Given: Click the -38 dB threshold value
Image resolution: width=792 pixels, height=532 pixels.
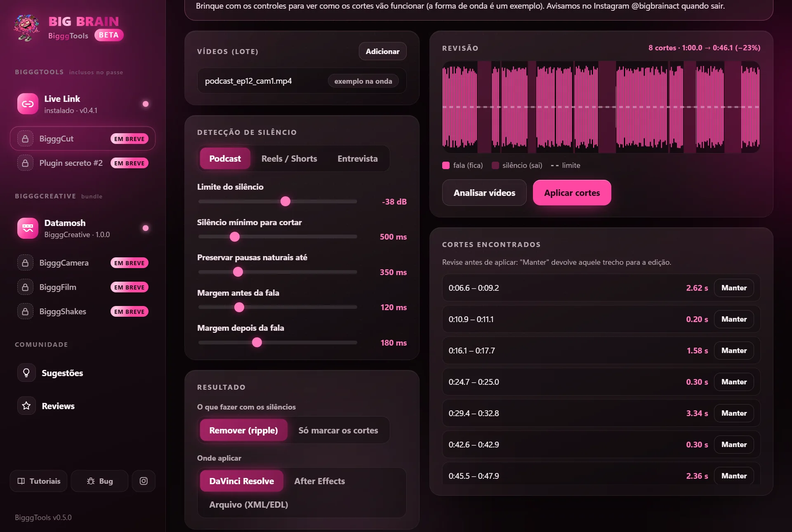Looking at the screenshot, I should point(394,202).
